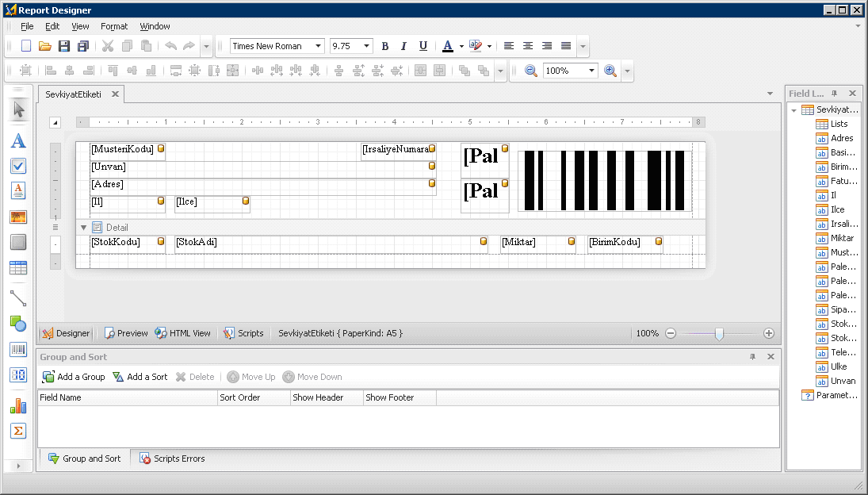Image resolution: width=868 pixels, height=495 pixels.
Task: Zoom in with the magnifier plus icon
Action: [x=610, y=71]
